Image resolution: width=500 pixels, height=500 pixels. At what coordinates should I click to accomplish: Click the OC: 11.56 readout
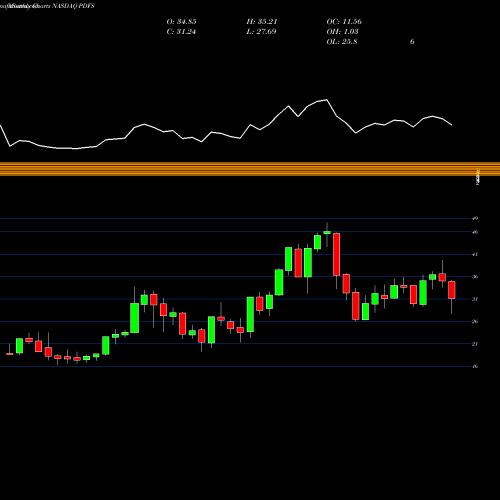tap(344, 22)
